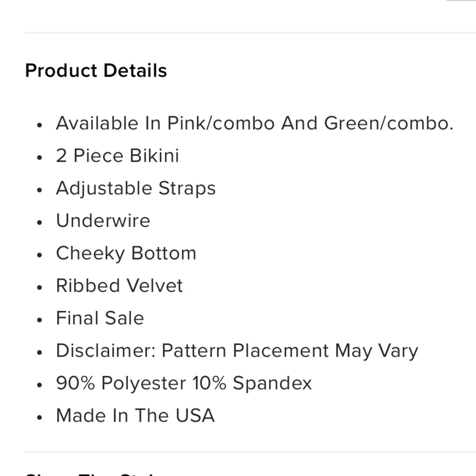Click the 'Final Sale' notice
Viewport: 476px width, 476px height.
(x=99, y=318)
